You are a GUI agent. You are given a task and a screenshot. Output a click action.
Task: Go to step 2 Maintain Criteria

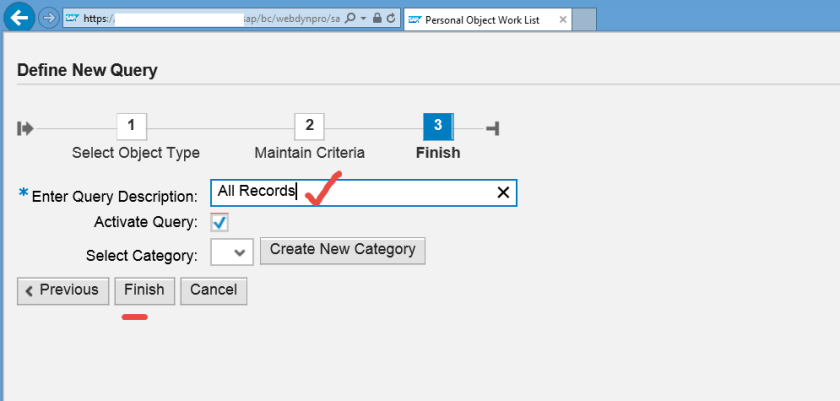[x=309, y=127]
